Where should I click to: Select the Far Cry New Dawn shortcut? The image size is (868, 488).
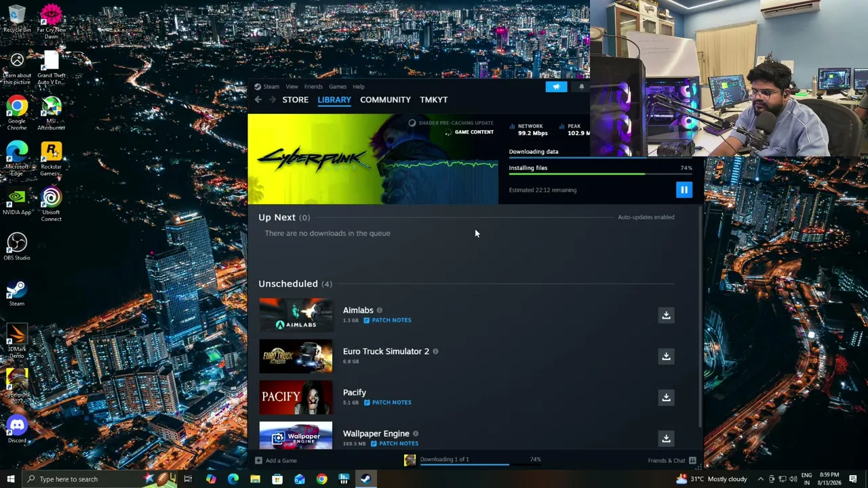point(51,22)
